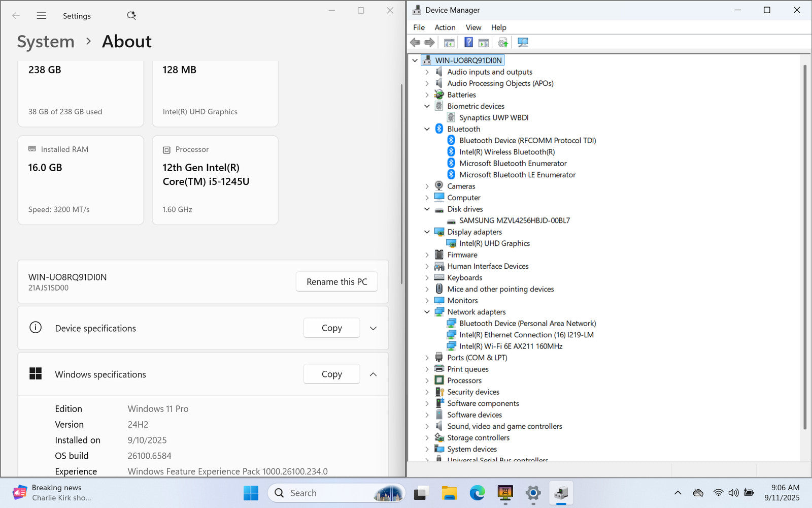Select Intel(R) Wireless Bluetooth(R) device

pos(506,152)
